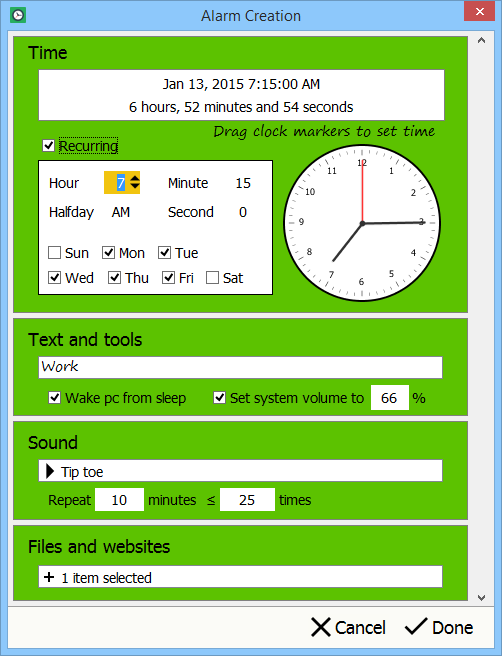Disable Set system volume to checkbox

point(219,397)
